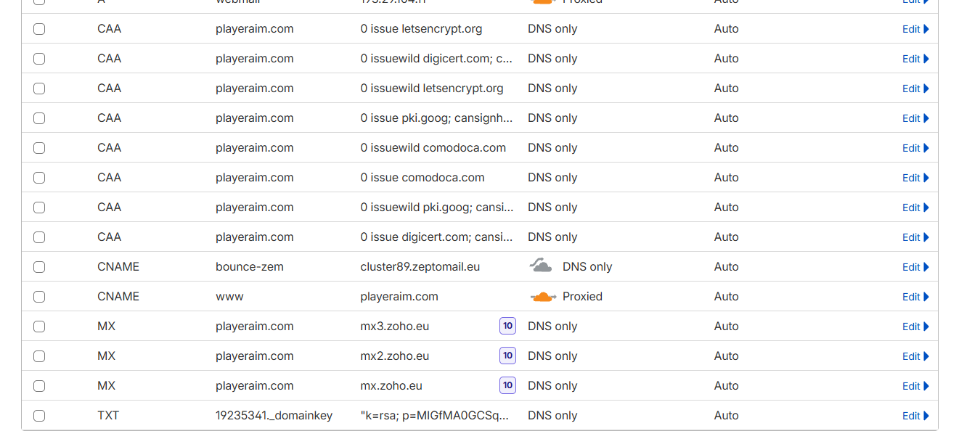Click the gray DNS-only cloud for bounce-zem
The image size is (980, 439).
[x=541, y=266]
